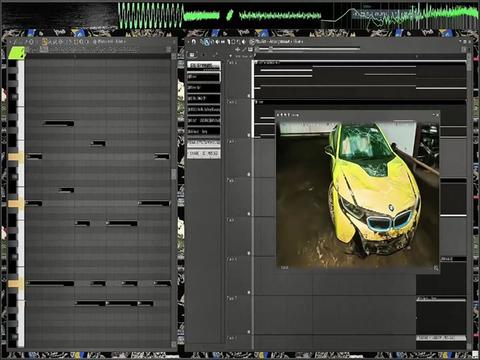Screen dimensions: 480x360
Task: Click the playlist header Track 4 label
Action: point(231,180)
